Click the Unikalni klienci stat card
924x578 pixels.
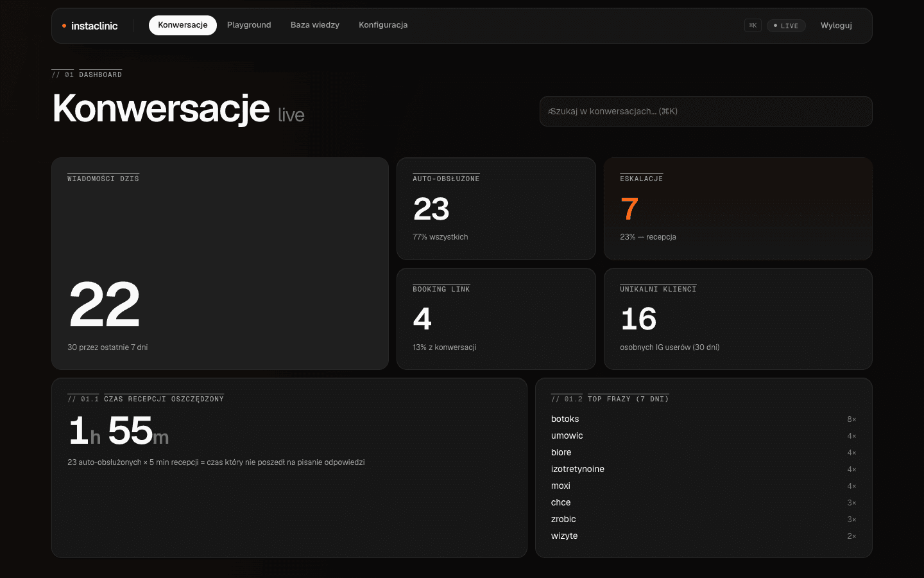(738, 319)
